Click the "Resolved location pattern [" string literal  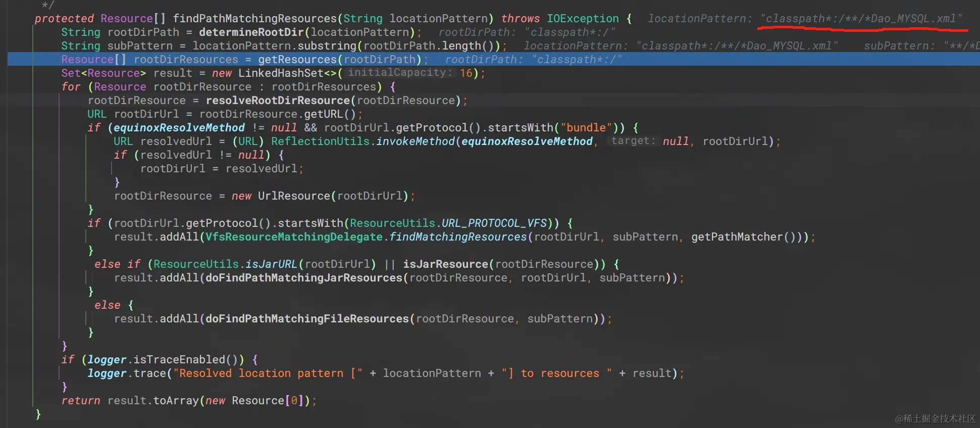[268, 373]
